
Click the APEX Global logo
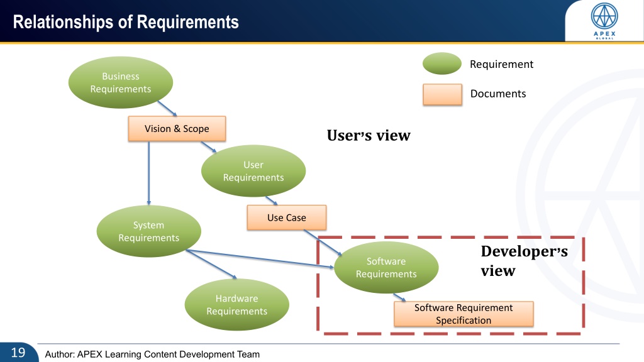604,21
